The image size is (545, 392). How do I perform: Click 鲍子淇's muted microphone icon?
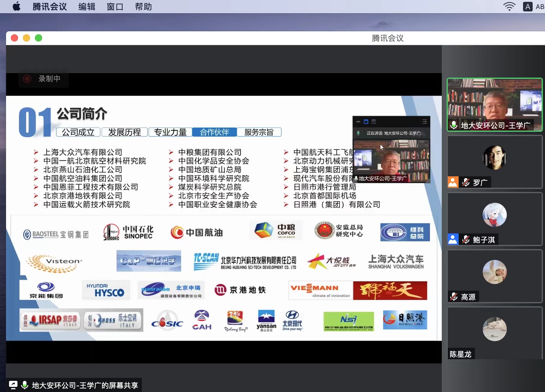click(x=466, y=240)
